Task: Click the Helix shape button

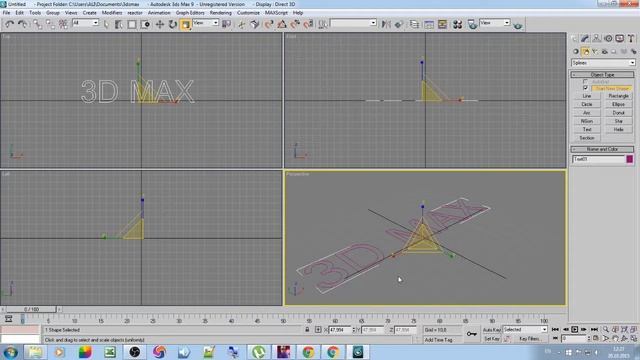Action: [618, 129]
